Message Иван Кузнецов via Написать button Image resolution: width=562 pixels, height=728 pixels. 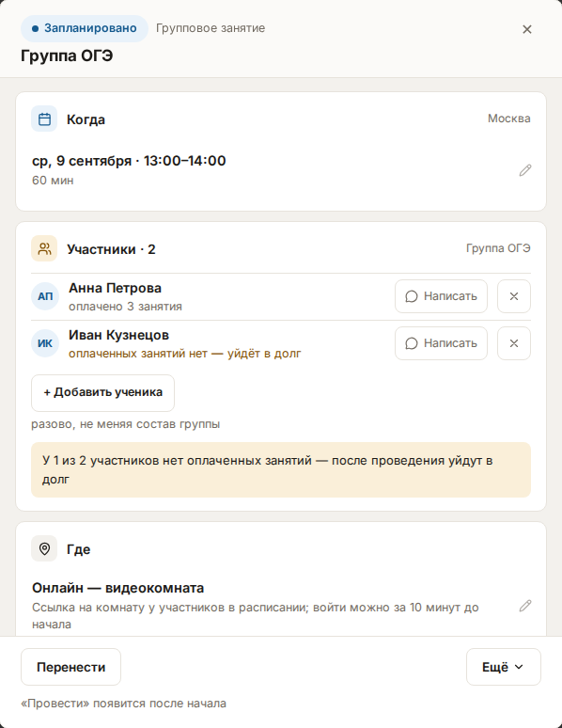coord(441,343)
